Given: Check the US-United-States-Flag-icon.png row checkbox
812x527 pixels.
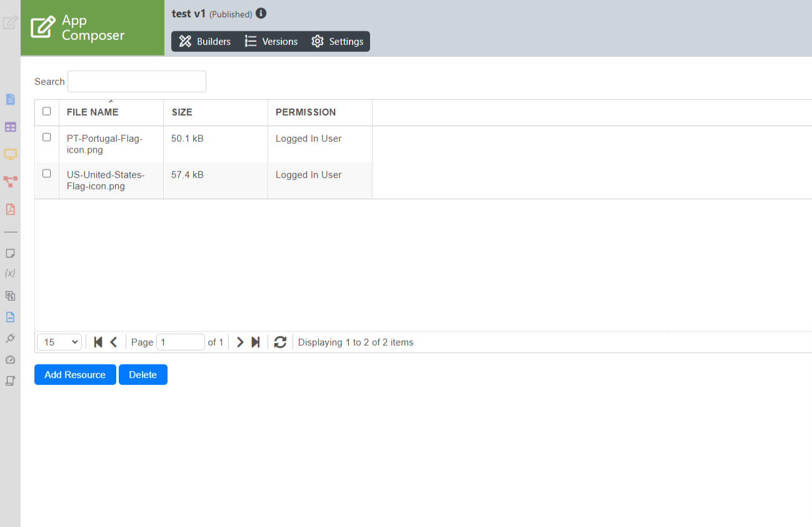Looking at the screenshot, I should point(47,173).
